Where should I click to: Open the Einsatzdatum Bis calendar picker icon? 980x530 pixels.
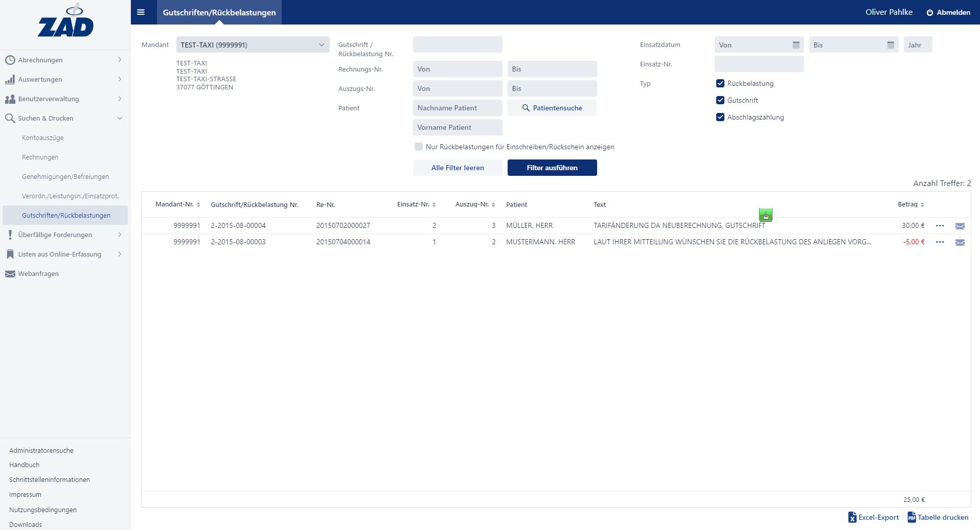pyautogui.click(x=890, y=45)
